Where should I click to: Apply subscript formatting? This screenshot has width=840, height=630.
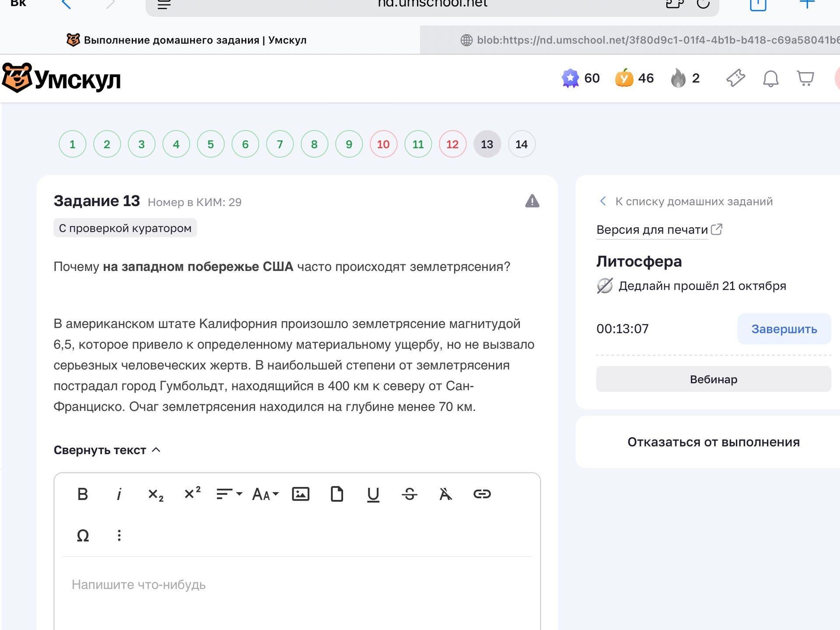point(155,494)
